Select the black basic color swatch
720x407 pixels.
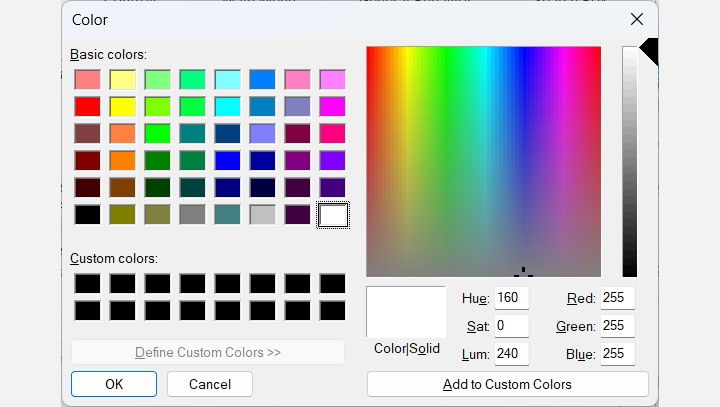click(88, 214)
